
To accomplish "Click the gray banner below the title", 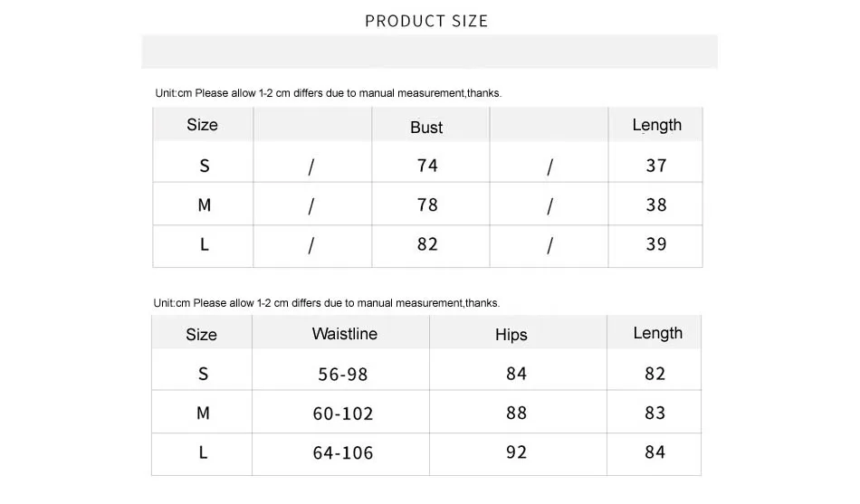I will [x=429, y=52].
